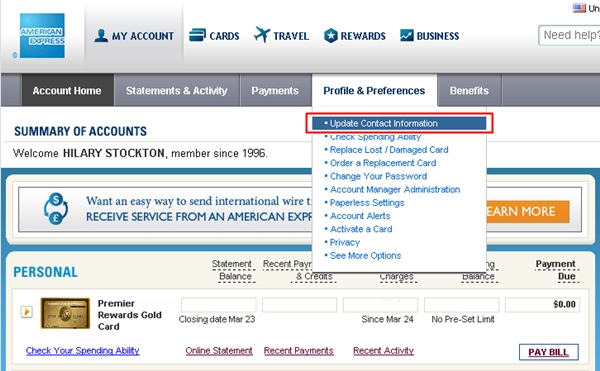Open the Business chart icon
Viewport: 600px width, 371px height.
pyautogui.click(x=406, y=35)
